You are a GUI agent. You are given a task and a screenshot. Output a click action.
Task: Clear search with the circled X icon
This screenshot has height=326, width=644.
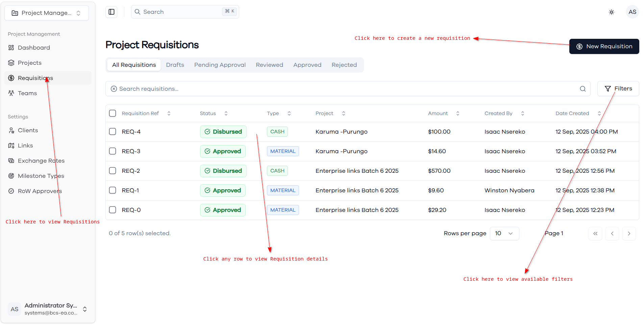pyautogui.click(x=114, y=89)
